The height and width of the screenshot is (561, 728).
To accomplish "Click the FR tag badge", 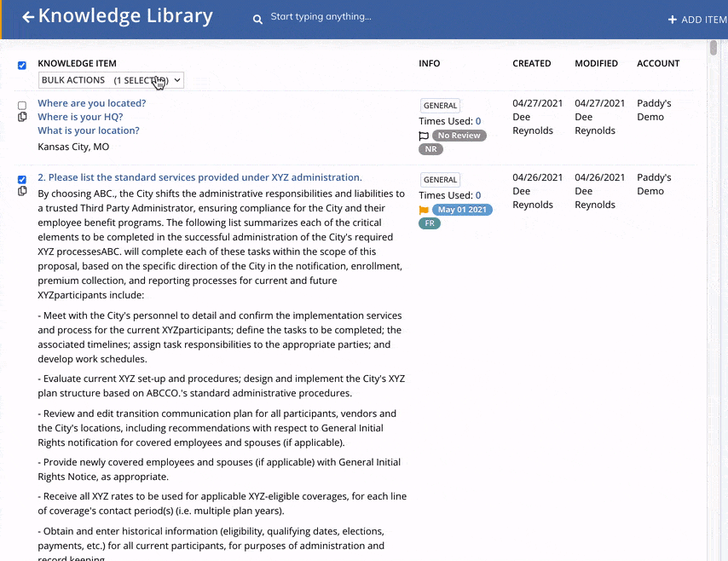I will tap(430, 223).
